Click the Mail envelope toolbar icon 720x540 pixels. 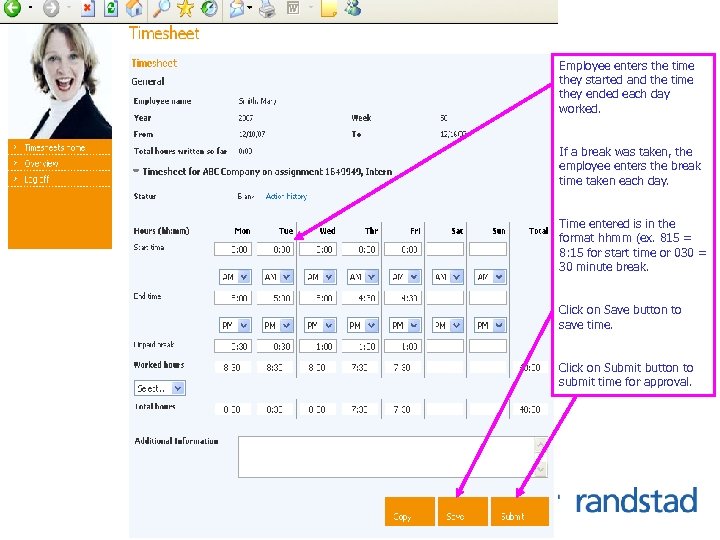point(237,8)
